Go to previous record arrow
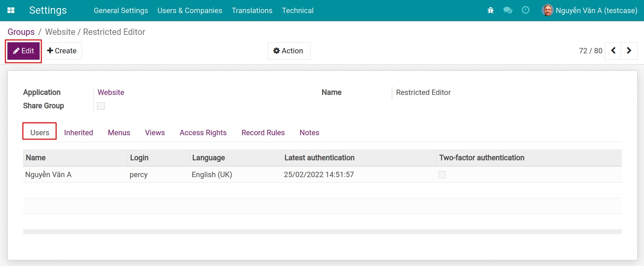The height and width of the screenshot is (266, 644). click(x=613, y=51)
